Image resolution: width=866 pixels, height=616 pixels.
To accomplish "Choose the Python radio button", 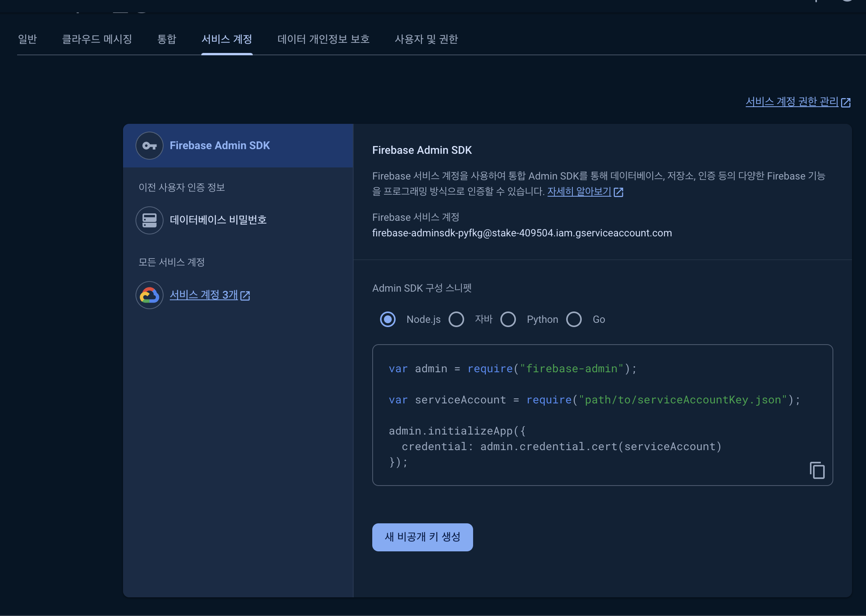I will coord(508,319).
